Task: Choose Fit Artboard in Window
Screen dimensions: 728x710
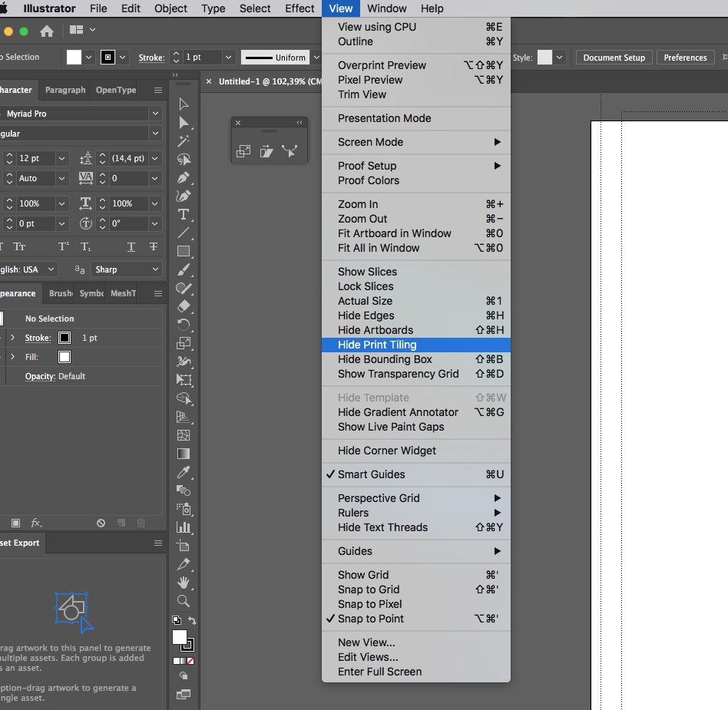Action: point(416,233)
